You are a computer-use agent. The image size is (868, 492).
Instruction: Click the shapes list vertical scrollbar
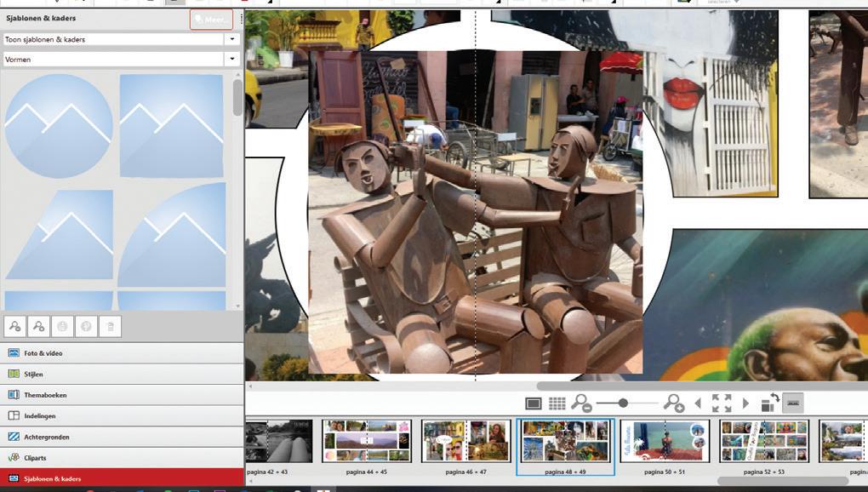[238, 98]
